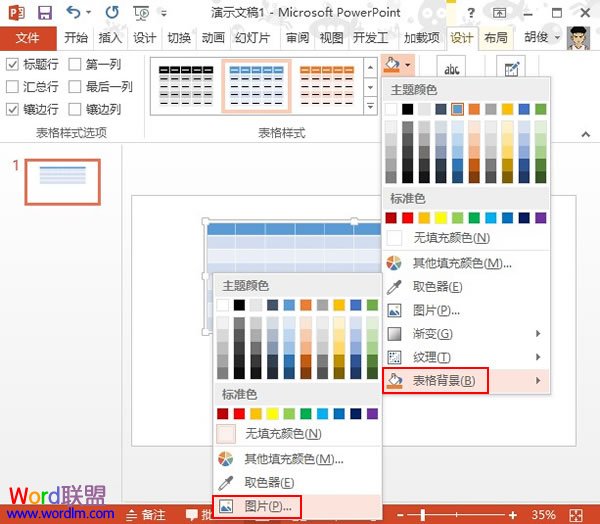
Task: Toggle the 镶边行 checkbox
Action: 12,109
